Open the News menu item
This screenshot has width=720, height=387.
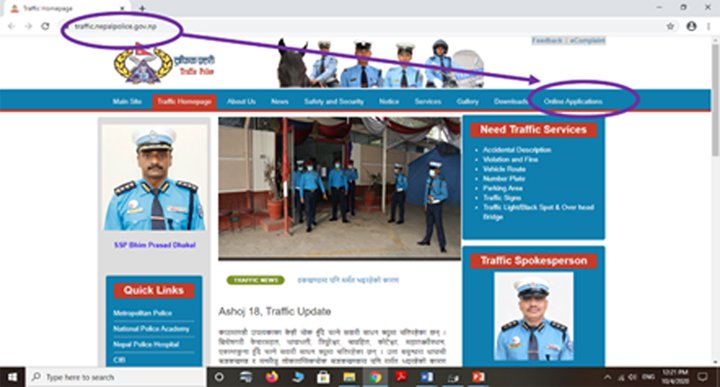[280, 101]
